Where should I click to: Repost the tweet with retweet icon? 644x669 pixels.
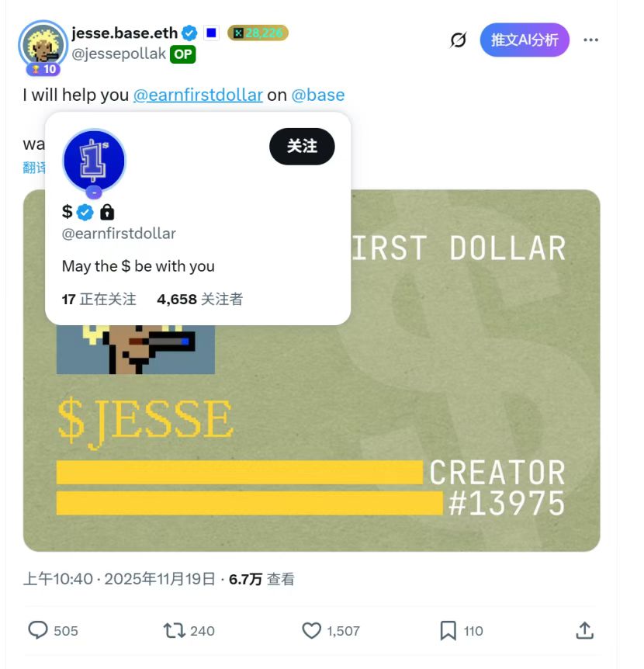(x=174, y=630)
